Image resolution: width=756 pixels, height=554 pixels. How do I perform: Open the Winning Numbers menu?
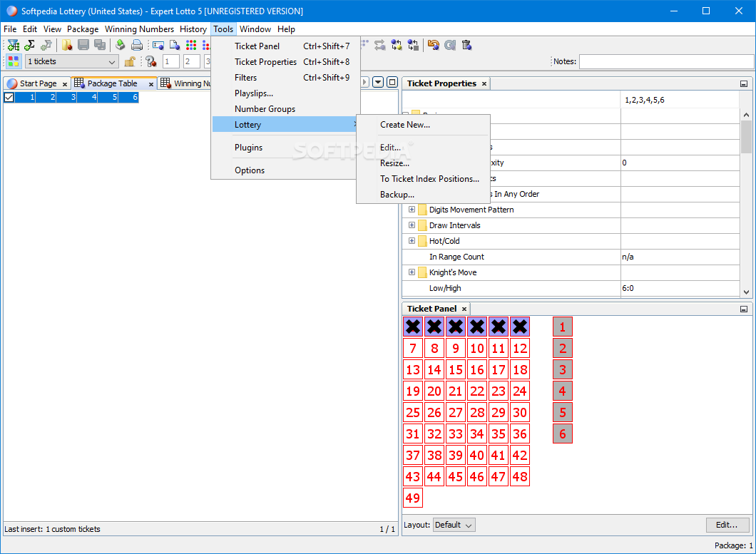coord(139,29)
